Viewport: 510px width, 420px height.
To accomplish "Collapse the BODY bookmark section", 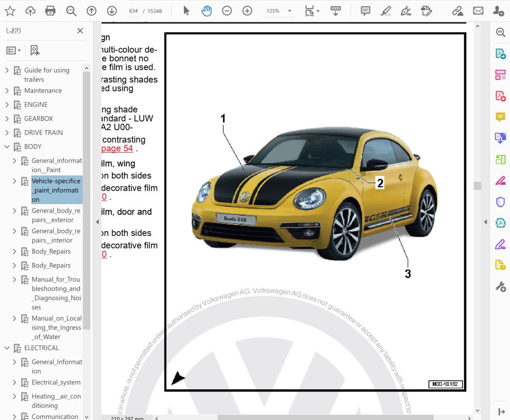I will (7, 147).
